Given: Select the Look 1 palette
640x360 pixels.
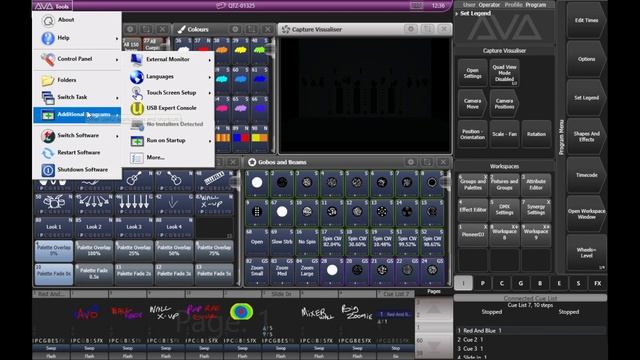Looking at the screenshot, I should [54, 228].
